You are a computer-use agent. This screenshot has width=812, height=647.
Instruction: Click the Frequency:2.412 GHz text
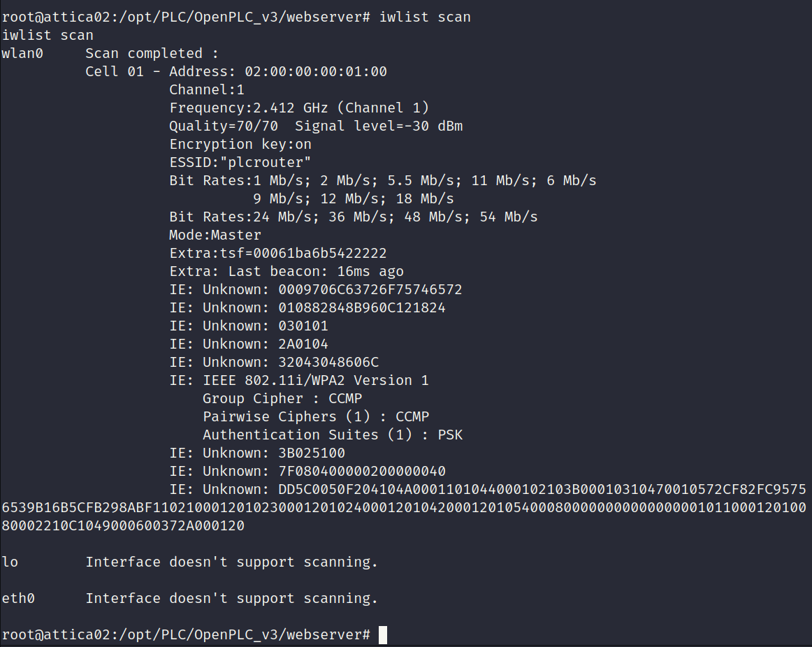click(249, 108)
